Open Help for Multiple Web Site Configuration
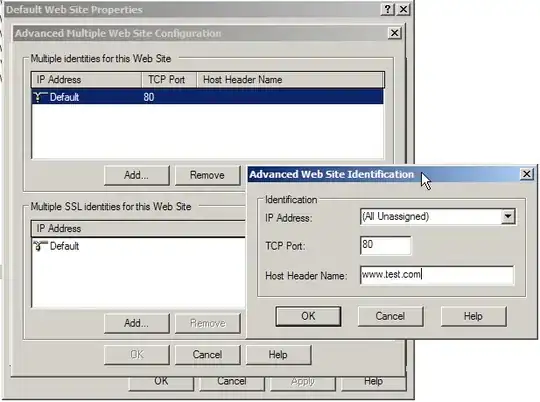Screen dimensions: 540x402 (x=278, y=355)
